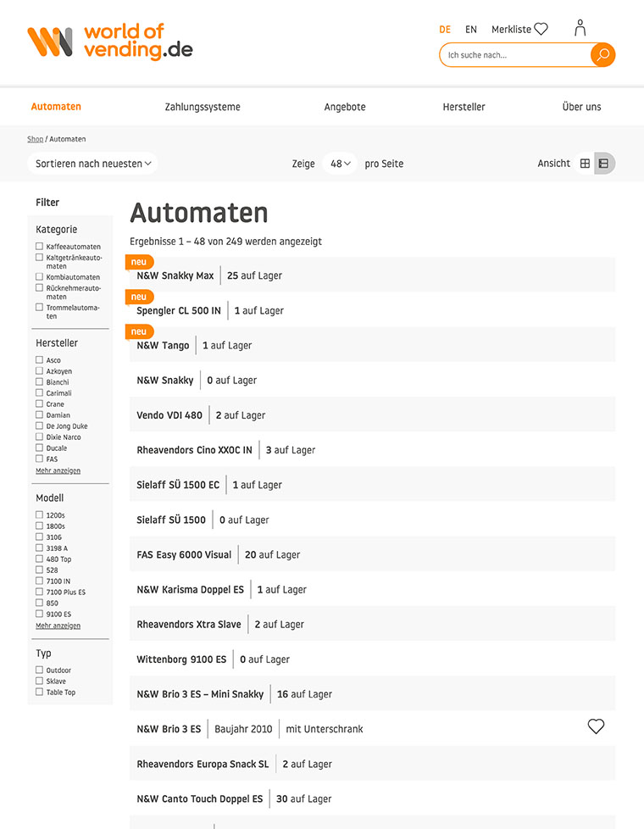
Task: Expand Mehr anzeigen under Modell
Action: coord(58,626)
